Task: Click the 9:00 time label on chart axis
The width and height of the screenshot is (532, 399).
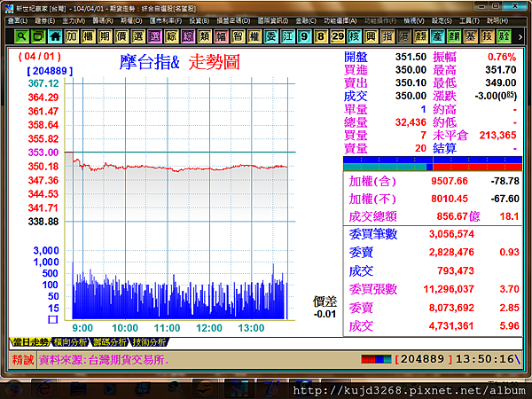Action: click(82, 328)
